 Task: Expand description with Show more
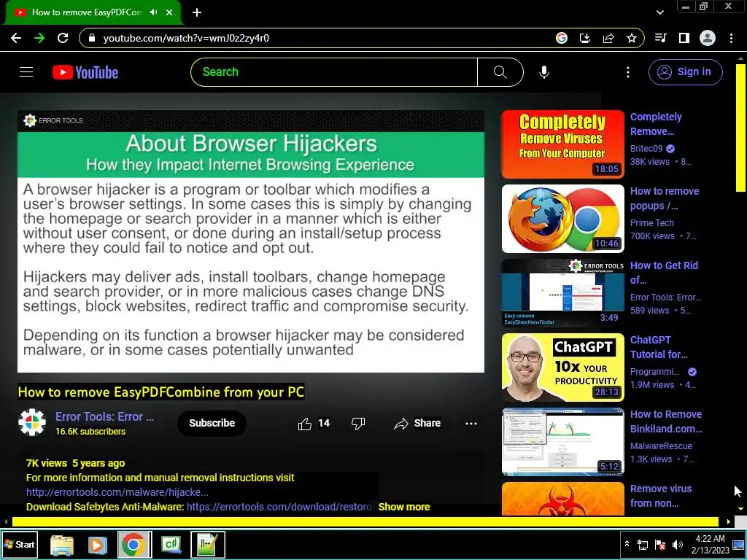coord(404,507)
